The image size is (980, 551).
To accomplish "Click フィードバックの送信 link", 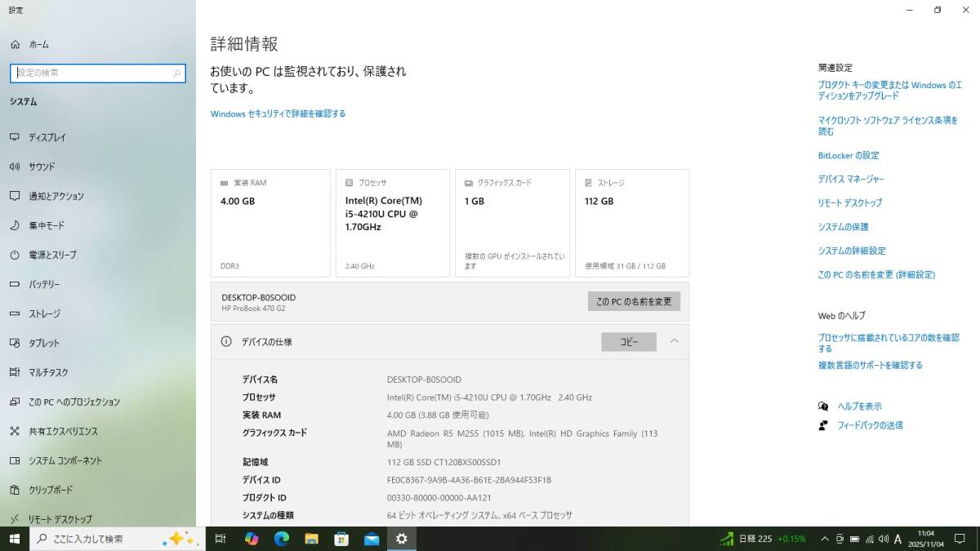I will tap(871, 425).
